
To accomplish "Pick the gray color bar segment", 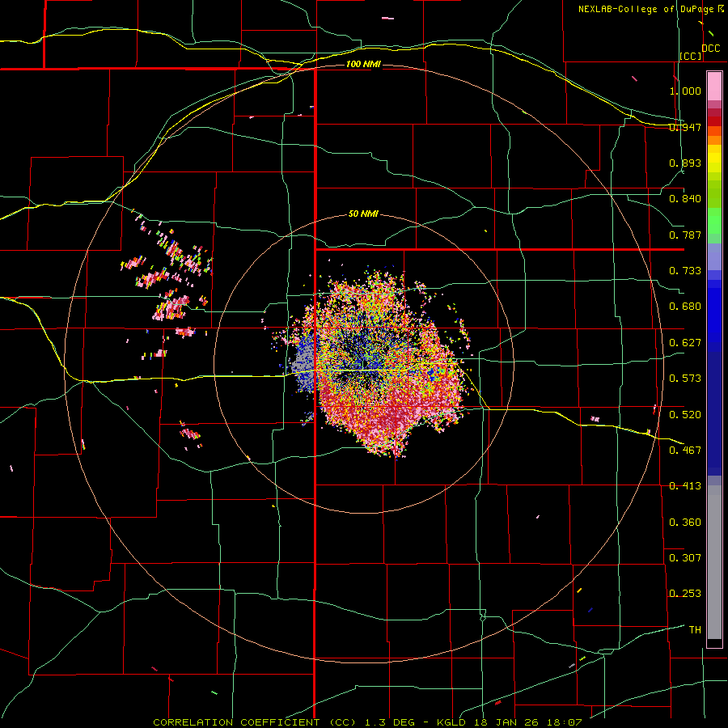I will pos(714,562).
